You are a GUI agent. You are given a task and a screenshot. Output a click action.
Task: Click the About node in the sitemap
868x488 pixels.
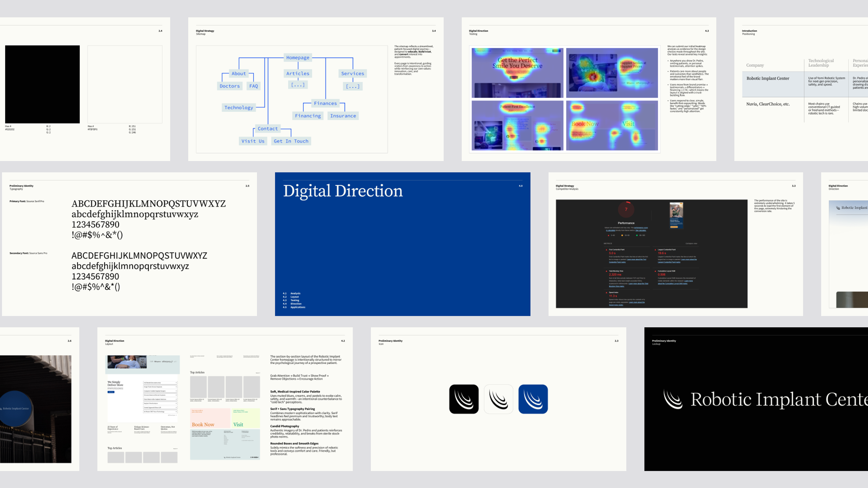click(239, 74)
